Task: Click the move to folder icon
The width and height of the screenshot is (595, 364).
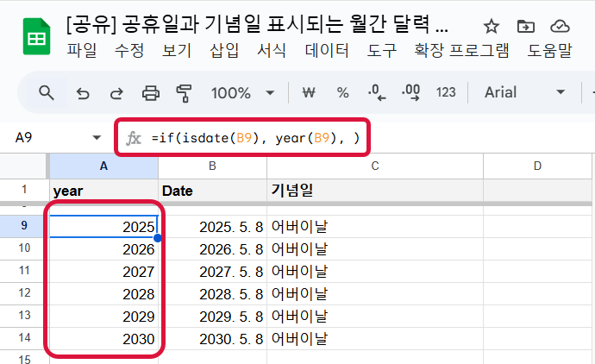Action: (526, 26)
